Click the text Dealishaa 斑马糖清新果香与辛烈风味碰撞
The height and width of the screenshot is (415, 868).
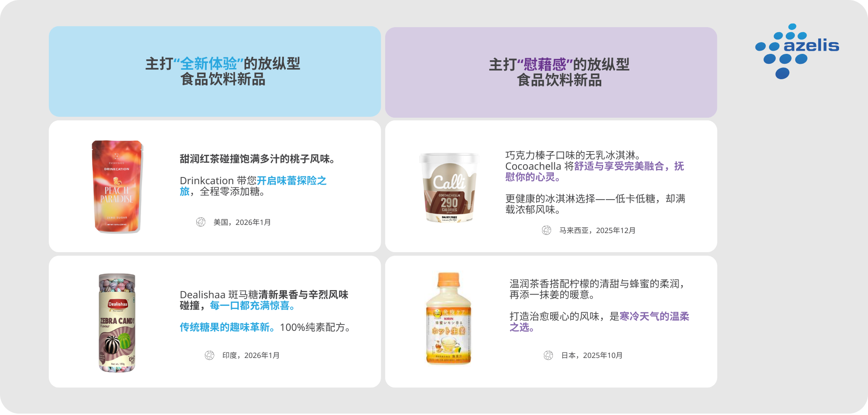264,300
